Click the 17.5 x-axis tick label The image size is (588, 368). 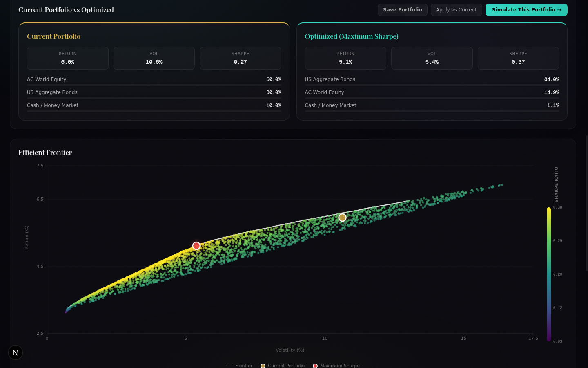pos(533,338)
